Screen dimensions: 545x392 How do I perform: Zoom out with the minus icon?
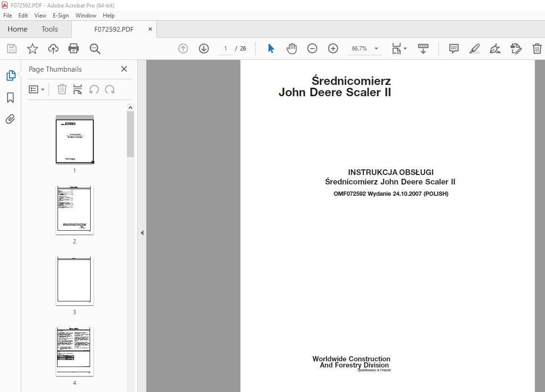[312, 49]
